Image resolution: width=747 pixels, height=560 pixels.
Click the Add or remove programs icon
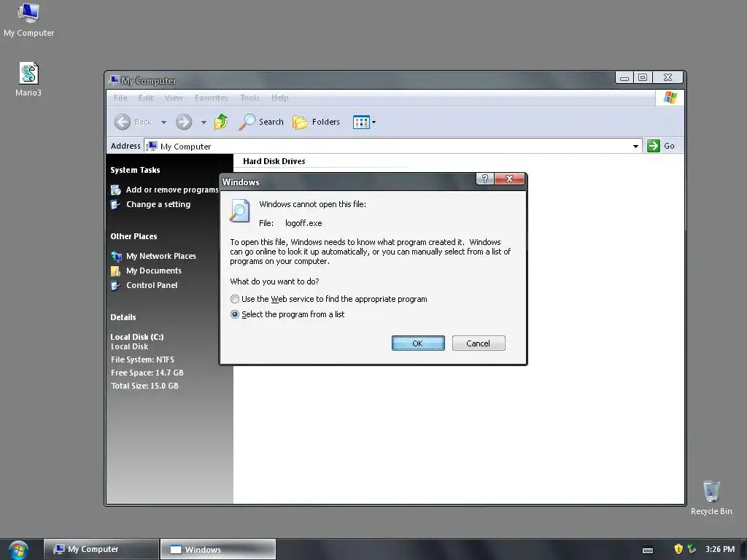(x=116, y=190)
